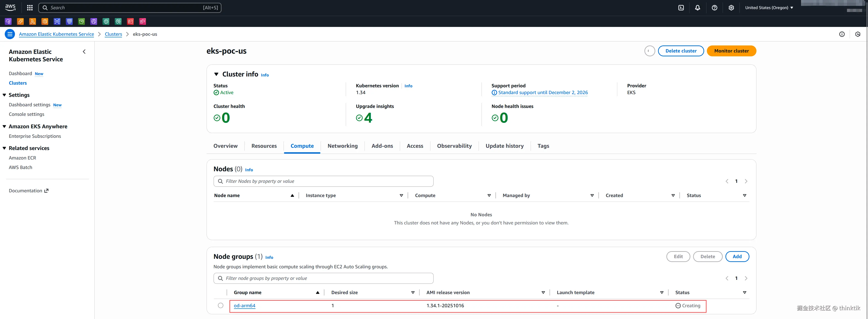Screen dimensions: 868x319
Task: Open the AWS CloudShell terminal icon
Action: [x=681, y=8]
